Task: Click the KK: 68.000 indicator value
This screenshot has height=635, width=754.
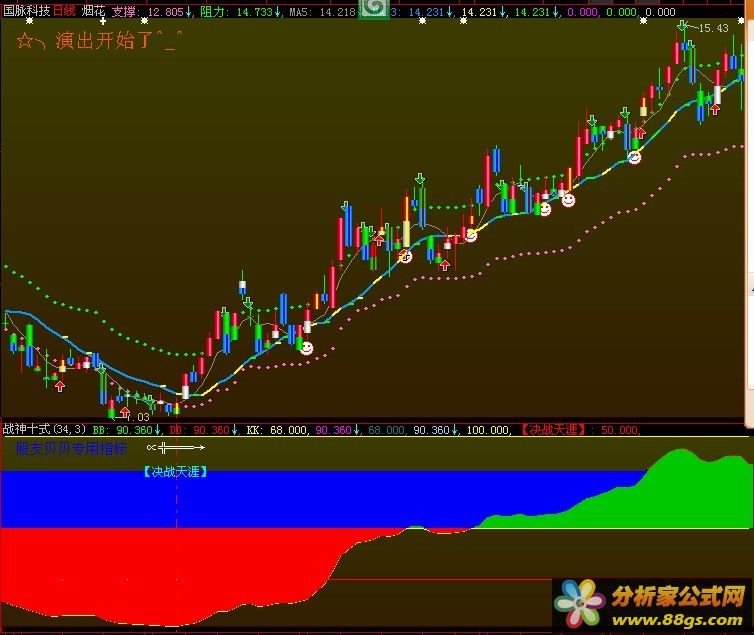Action: (x=276, y=430)
